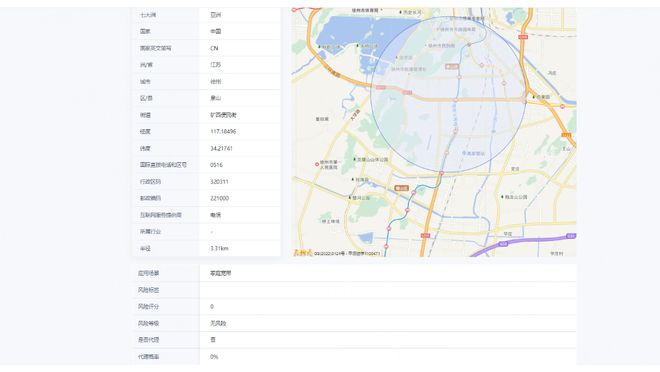Select the ISP value 电信
This screenshot has height=372, width=660.
(x=216, y=215)
